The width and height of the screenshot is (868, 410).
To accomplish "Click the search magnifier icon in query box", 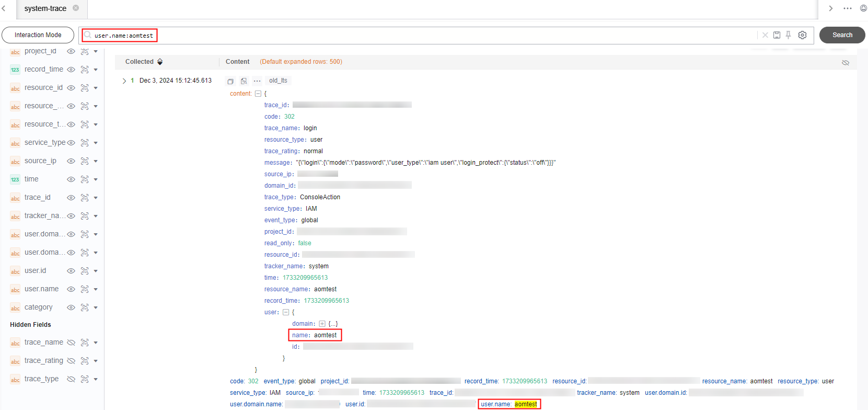I will point(88,35).
